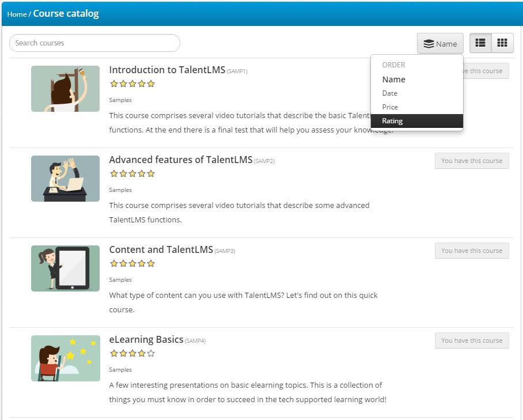Click the SAMP2 course code
Viewport: 523px width, 420px height.
[264, 161]
